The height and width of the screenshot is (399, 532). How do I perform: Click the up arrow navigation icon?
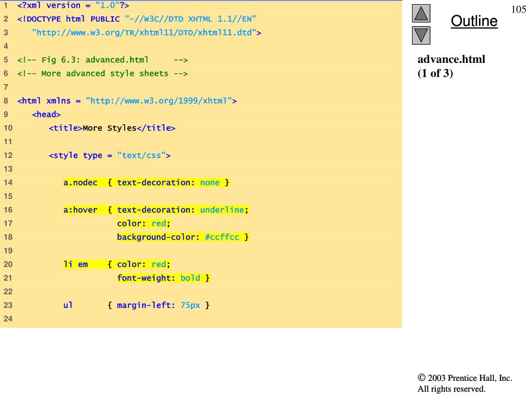(x=421, y=14)
